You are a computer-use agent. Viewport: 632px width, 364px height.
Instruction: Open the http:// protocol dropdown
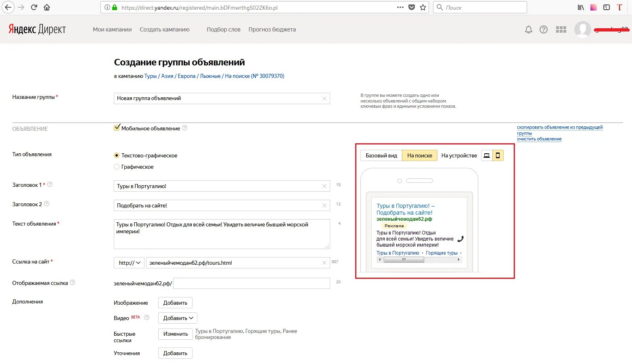[129, 263]
